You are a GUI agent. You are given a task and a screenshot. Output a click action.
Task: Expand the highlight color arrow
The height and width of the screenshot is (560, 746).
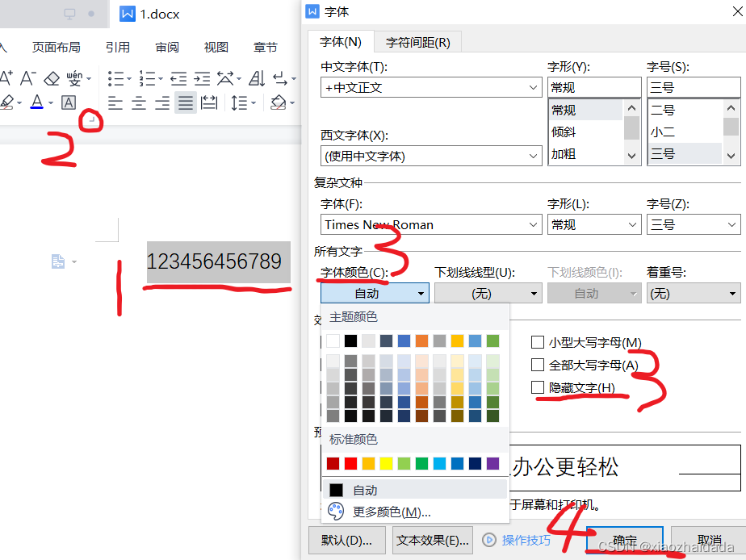point(19,103)
